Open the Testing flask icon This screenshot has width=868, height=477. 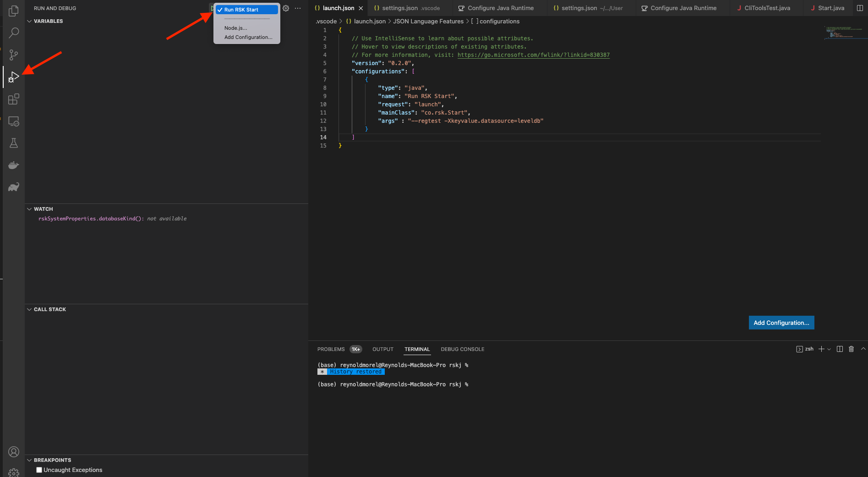coord(14,143)
